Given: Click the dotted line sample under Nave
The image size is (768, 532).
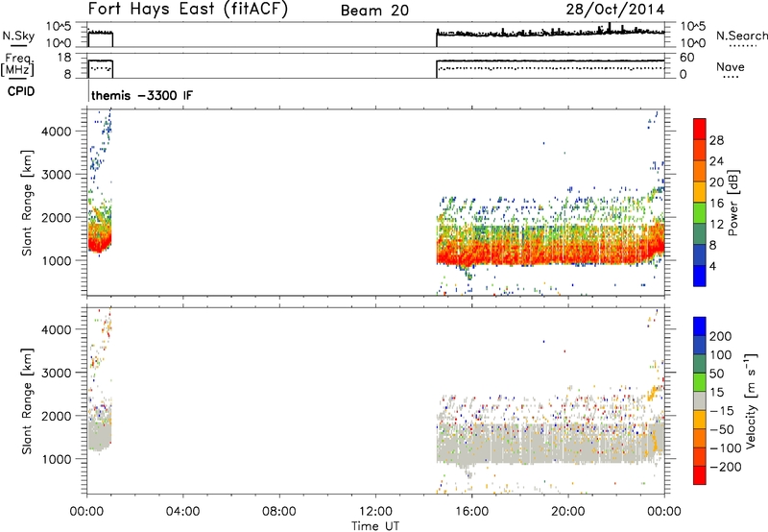Looking at the screenshot, I should click(x=731, y=78).
